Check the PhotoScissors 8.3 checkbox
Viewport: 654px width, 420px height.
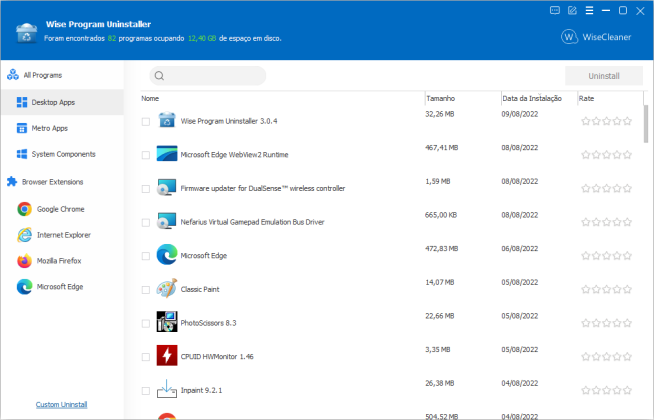tap(146, 324)
